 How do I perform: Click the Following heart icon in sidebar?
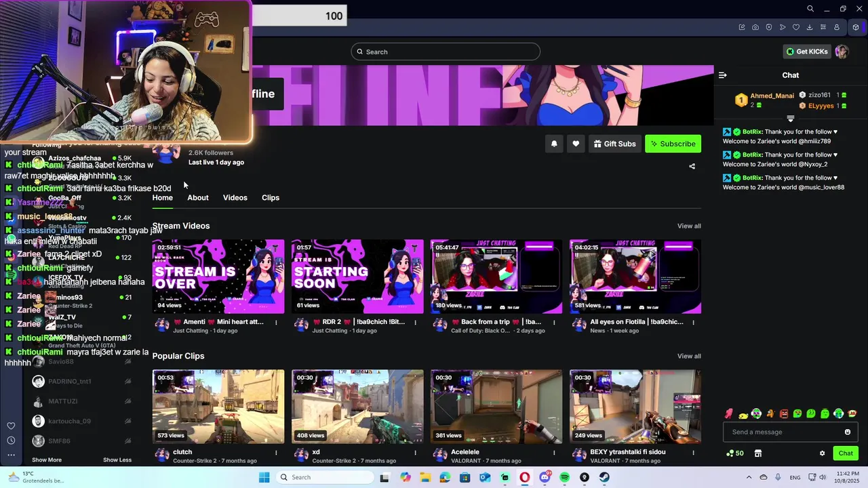(x=11, y=426)
